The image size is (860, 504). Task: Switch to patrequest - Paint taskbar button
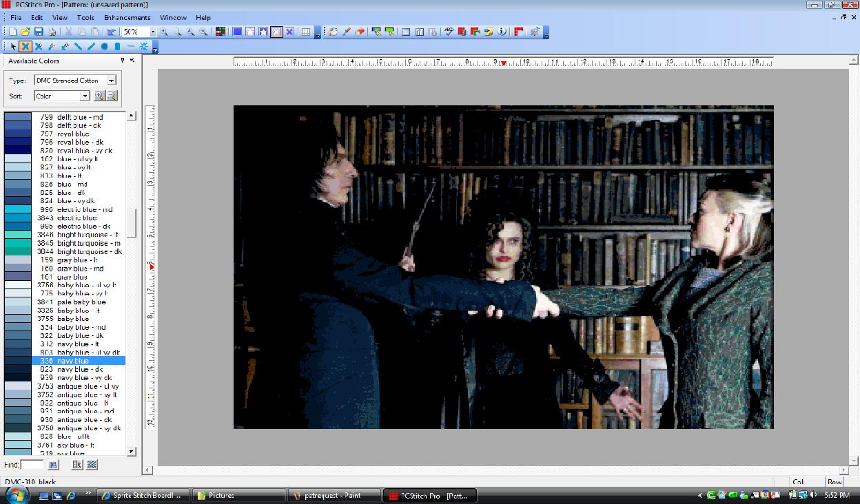pyautogui.click(x=334, y=495)
